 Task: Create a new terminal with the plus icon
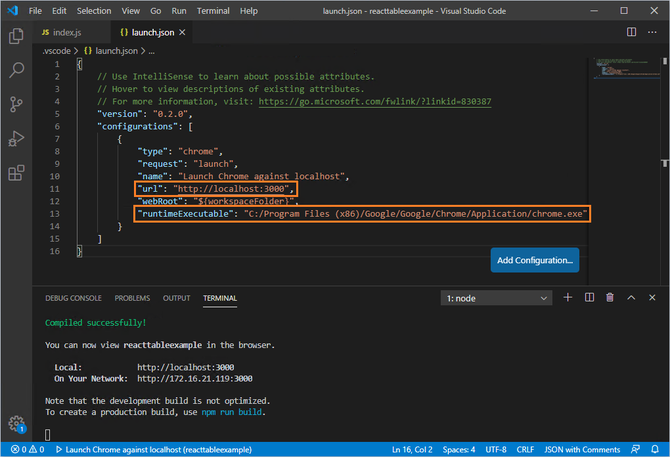point(567,298)
